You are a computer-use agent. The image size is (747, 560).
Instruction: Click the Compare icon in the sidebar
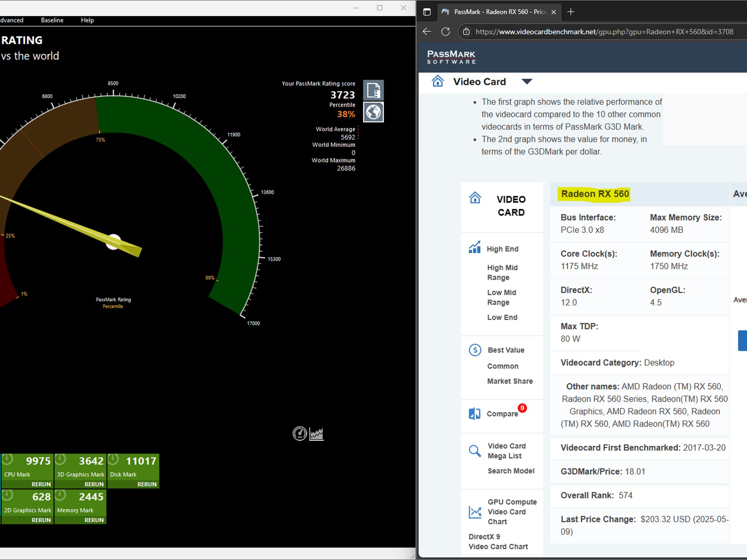475,414
